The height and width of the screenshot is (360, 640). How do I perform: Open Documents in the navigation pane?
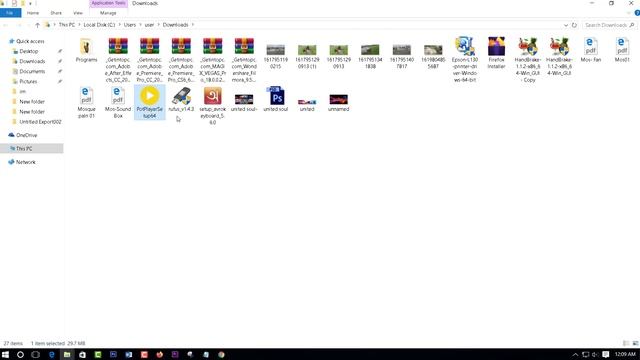click(32, 71)
